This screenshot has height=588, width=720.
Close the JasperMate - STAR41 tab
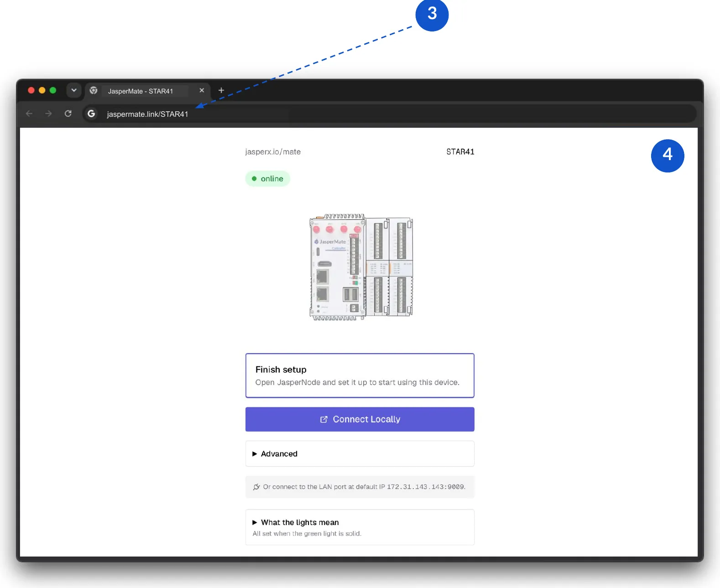tap(202, 90)
